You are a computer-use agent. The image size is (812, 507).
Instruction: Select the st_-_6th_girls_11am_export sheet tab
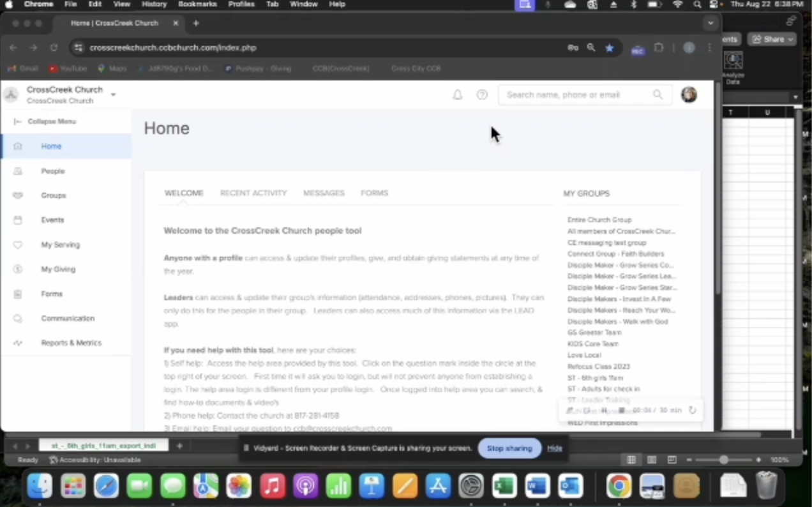pyautogui.click(x=104, y=445)
